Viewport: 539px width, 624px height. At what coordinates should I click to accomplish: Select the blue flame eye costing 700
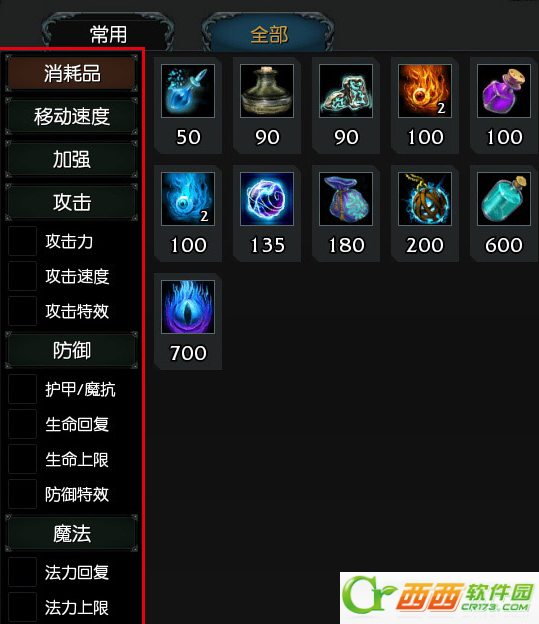tap(188, 307)
